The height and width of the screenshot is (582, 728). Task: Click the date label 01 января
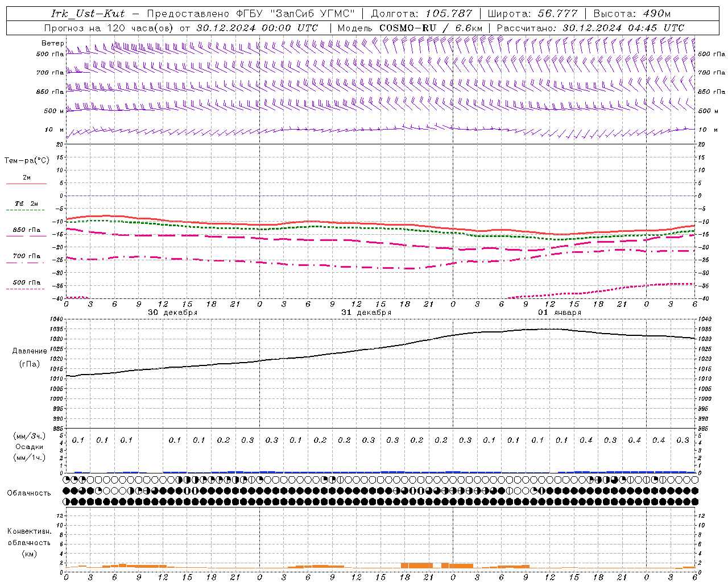click(x=560, y=313)
